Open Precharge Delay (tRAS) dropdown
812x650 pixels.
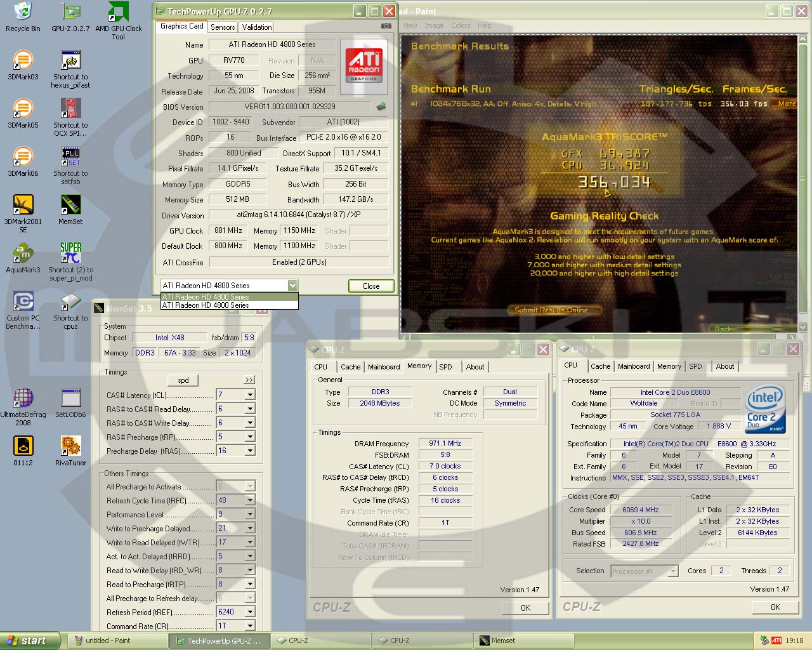(250, 451)
